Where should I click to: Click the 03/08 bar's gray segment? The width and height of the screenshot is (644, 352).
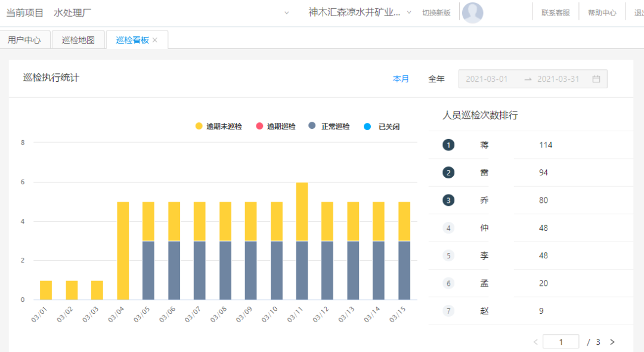click(x=225, y=270)
